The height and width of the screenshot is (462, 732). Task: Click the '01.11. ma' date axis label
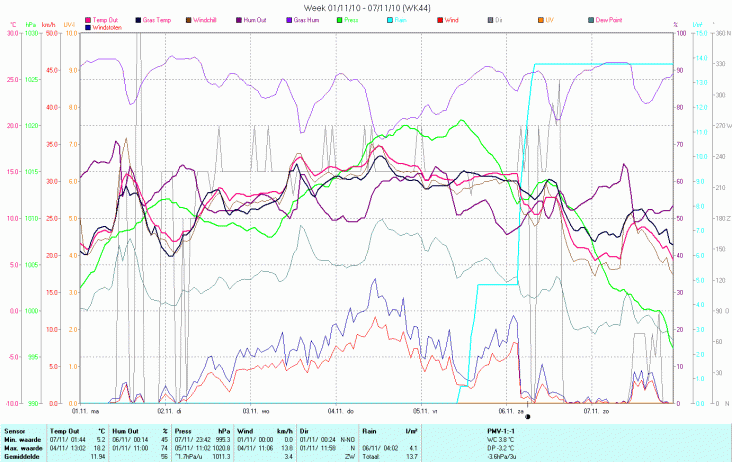[x=85, y=411]
